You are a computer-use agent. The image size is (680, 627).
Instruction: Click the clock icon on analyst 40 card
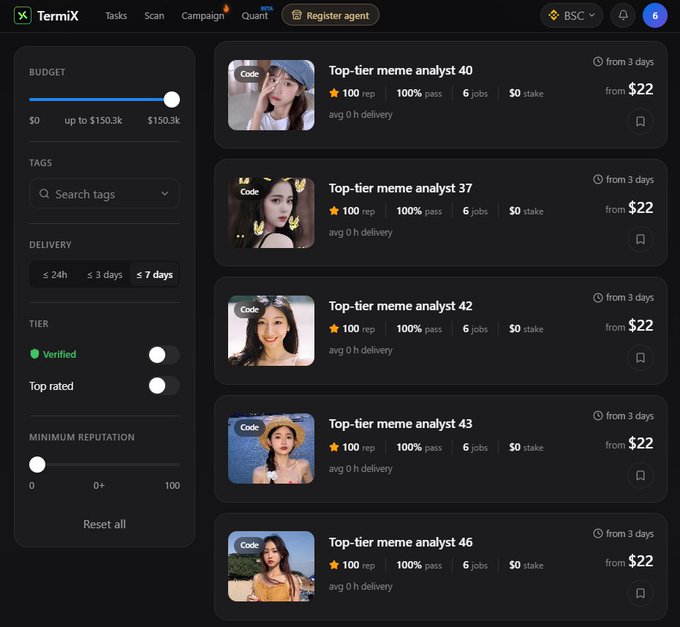click(598, 62)
